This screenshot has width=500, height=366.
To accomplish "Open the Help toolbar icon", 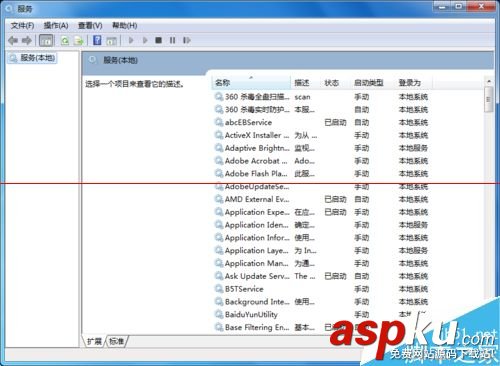I will (97, 41).
